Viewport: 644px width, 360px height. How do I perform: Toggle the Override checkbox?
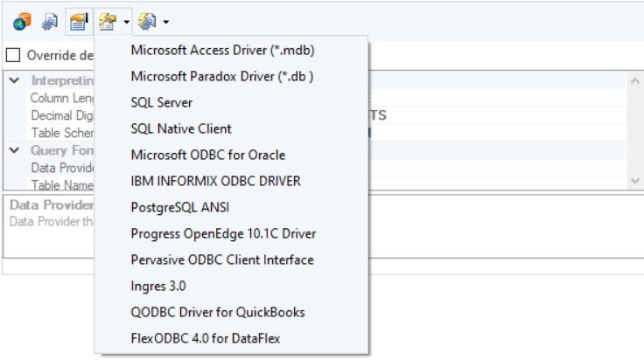[x=13, y=54]
